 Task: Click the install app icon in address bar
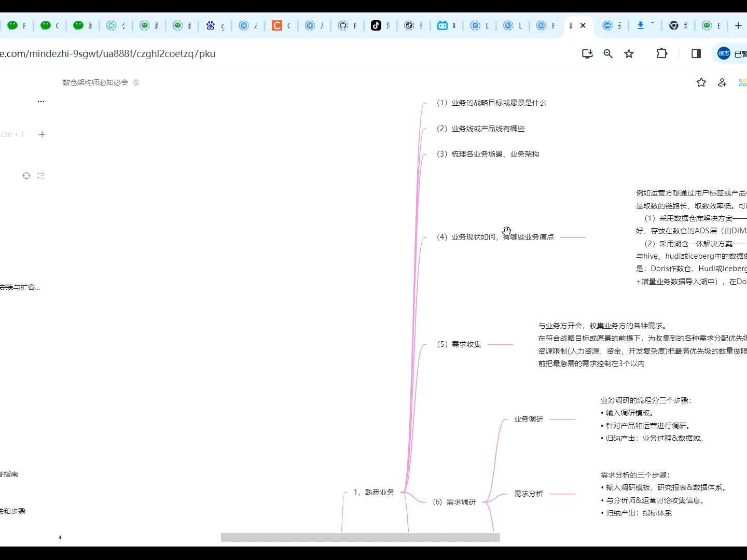[587, 53]
